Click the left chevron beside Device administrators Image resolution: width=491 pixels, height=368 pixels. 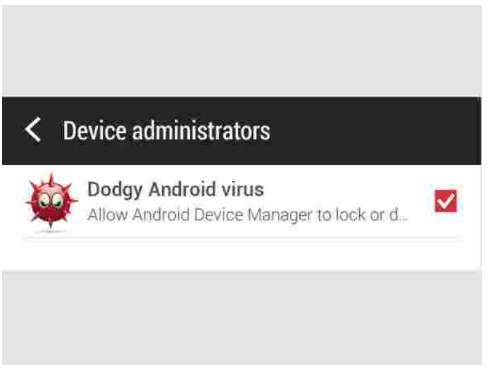[x=33, y=129]
